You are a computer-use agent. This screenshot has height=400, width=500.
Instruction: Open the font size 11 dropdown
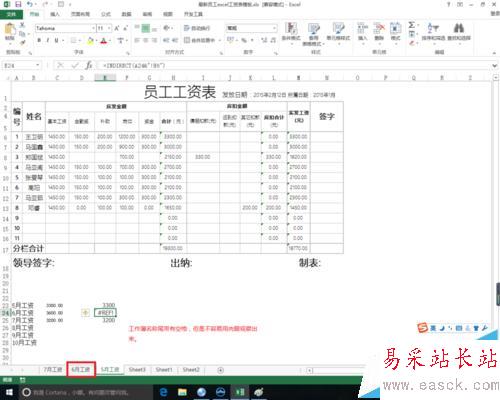[109, 28]
